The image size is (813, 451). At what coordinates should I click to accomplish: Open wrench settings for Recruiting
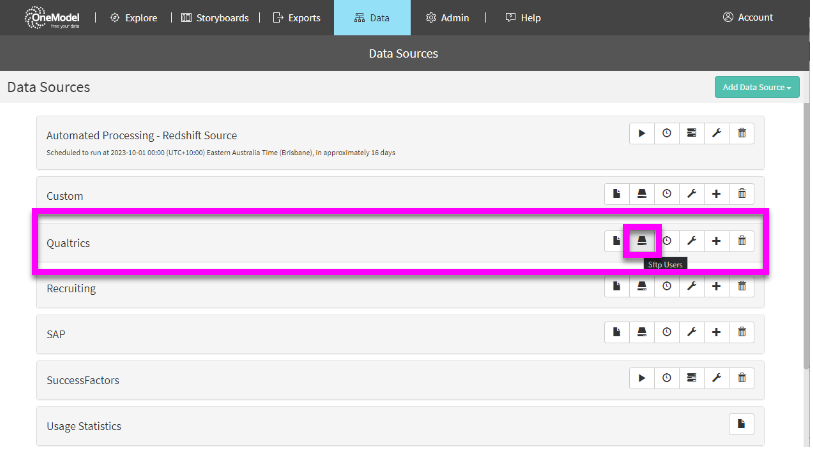click(x=691, y=287)
